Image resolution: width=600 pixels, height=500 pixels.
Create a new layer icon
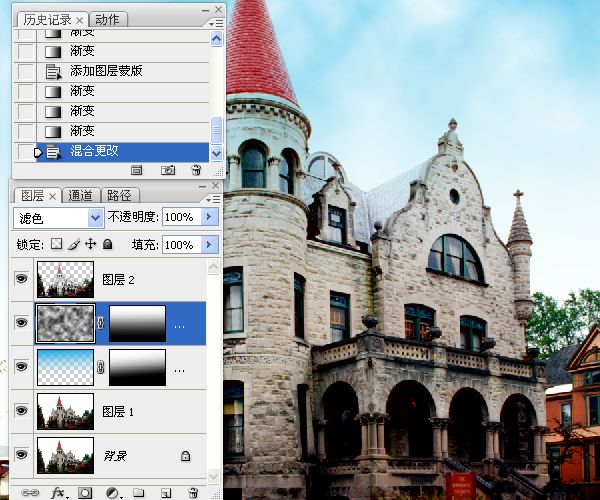(166, 493)
